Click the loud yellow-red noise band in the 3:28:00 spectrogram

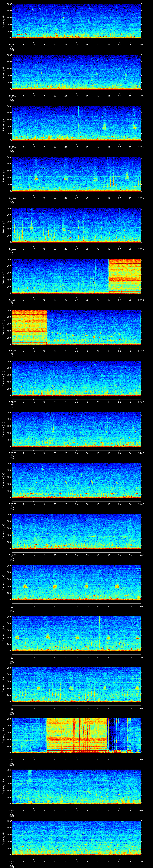point(77,736)
